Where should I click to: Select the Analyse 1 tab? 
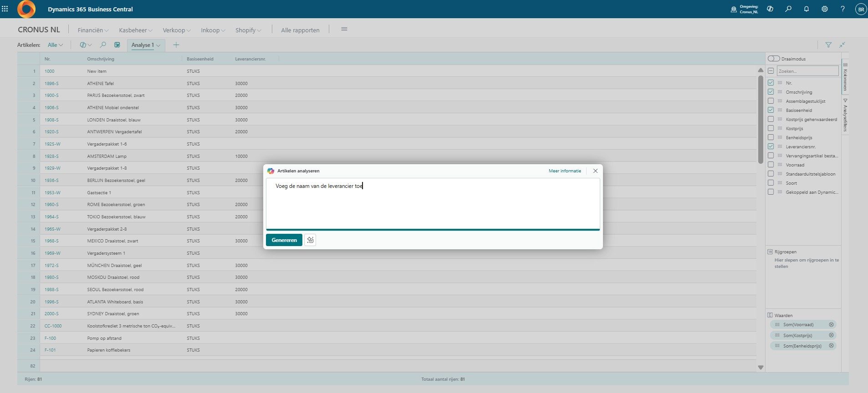[143, 45]
